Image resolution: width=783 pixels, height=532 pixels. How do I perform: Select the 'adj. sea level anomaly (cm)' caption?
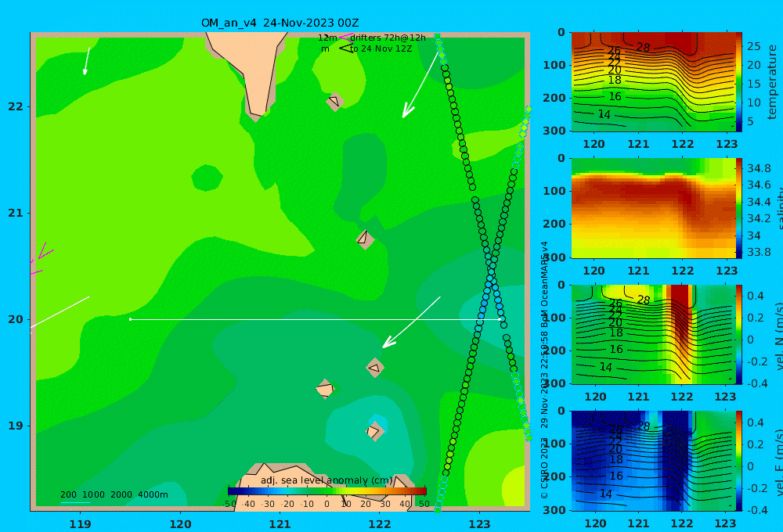click(x=327, y=480)
